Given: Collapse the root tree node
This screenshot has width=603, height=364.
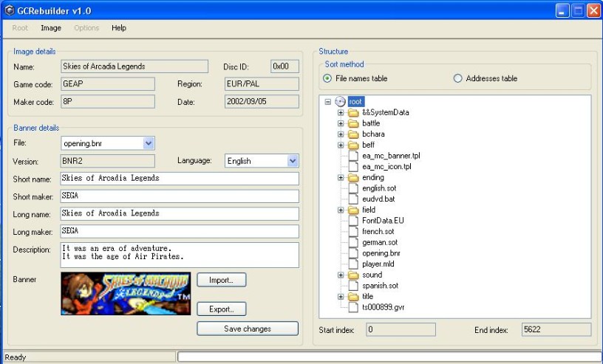Looking at the screenshot, I should 327,102.
